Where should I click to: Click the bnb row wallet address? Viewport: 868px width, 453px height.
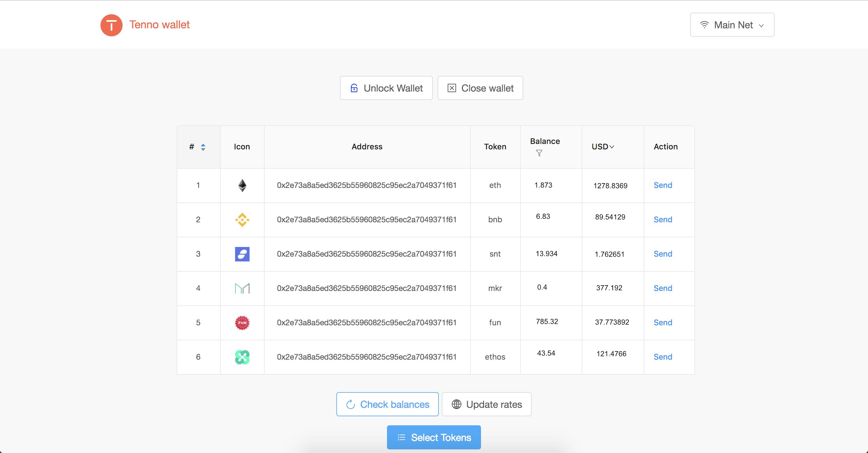366,220
